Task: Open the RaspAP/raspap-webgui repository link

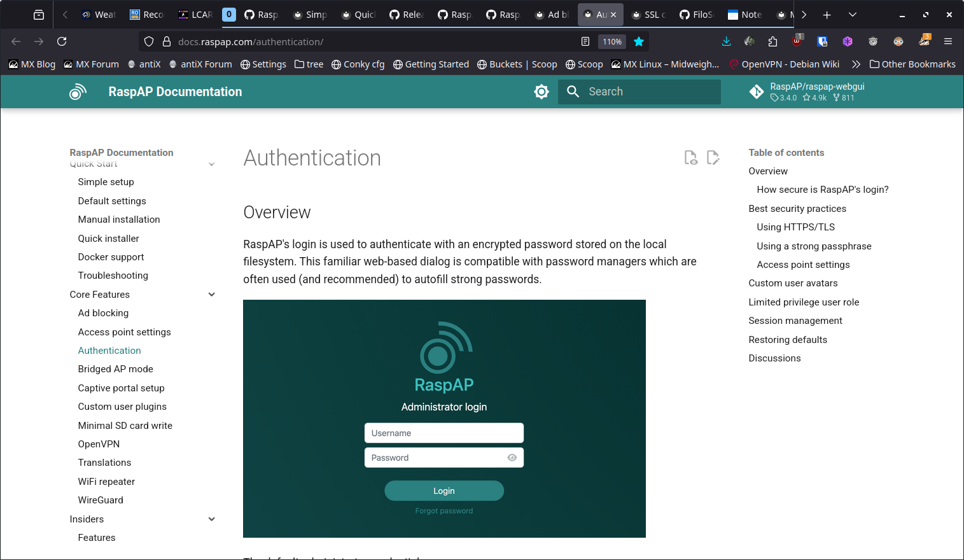Action: pos(817,92)
